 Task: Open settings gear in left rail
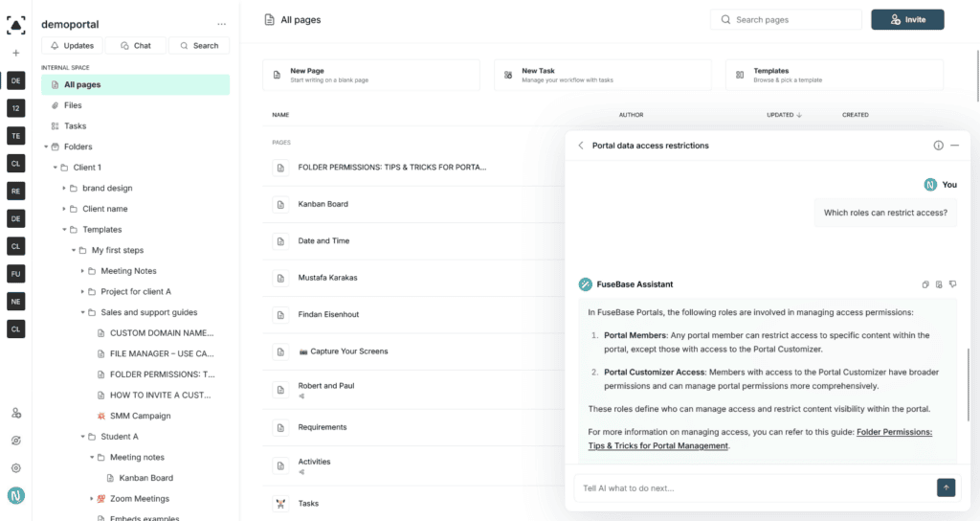point(16,467)
